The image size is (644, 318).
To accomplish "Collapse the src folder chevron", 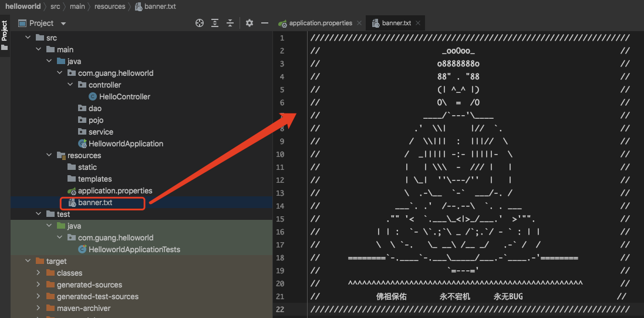I will [28, 38].
